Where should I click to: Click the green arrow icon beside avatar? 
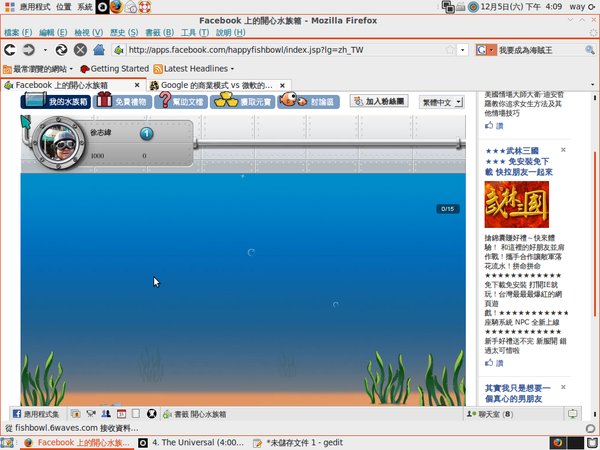pos(26,122)
